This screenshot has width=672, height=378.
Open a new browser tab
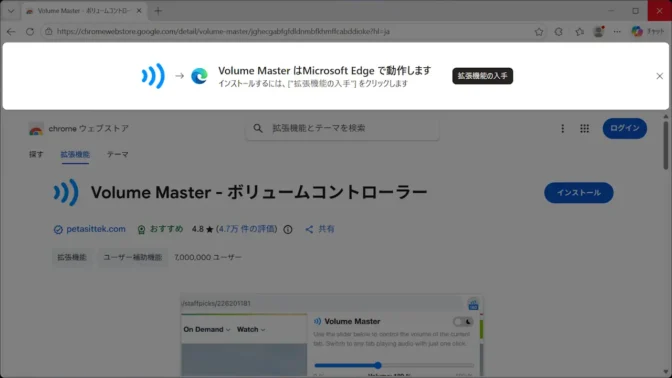158,11
